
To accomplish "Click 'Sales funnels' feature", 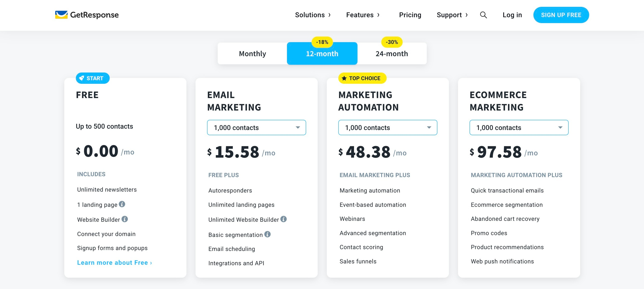I will click(x=358, y=261).
